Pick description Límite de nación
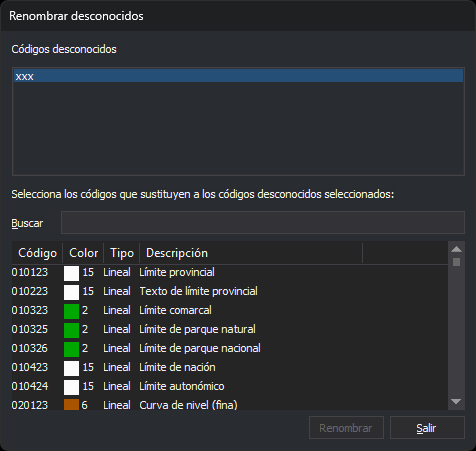 (177, 367)
